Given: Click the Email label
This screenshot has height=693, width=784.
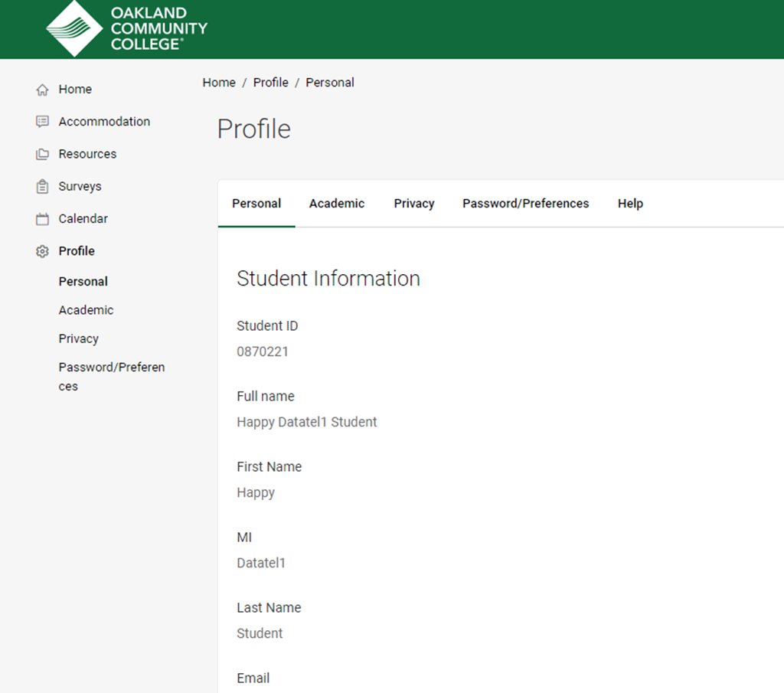Looking at the screenshot, I should coord(253,678).
